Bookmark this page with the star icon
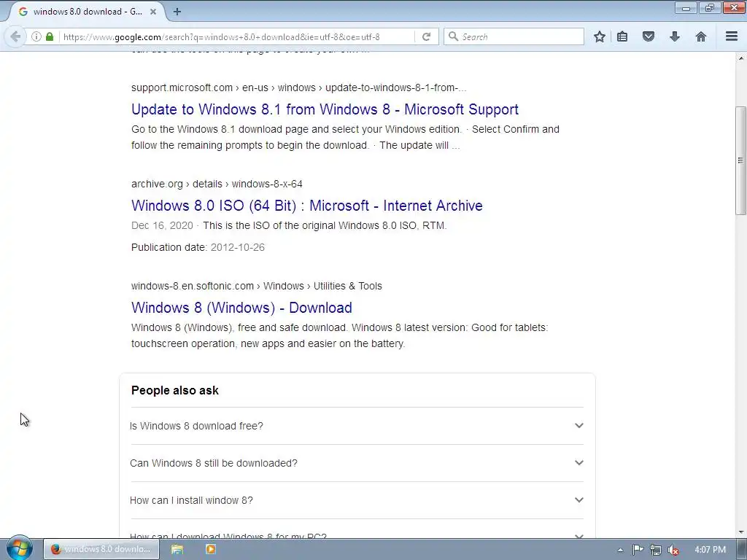The image size is (747, 560). 600,36
